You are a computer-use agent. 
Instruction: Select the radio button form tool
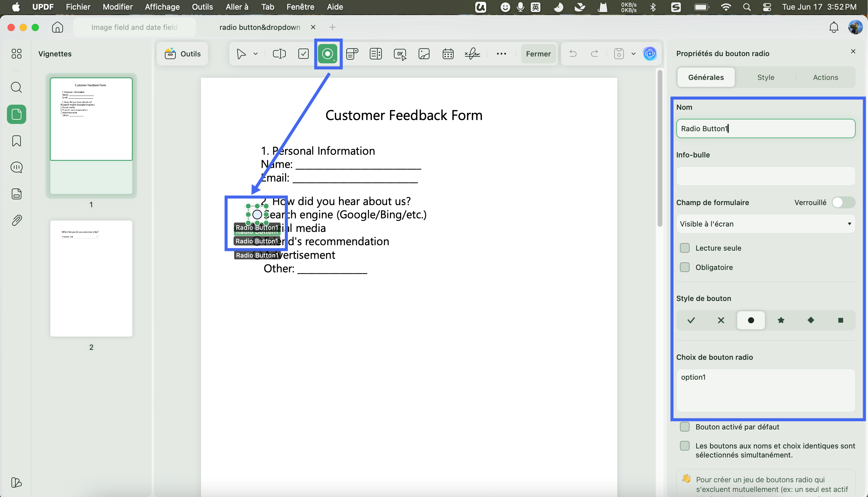point(328,54)
